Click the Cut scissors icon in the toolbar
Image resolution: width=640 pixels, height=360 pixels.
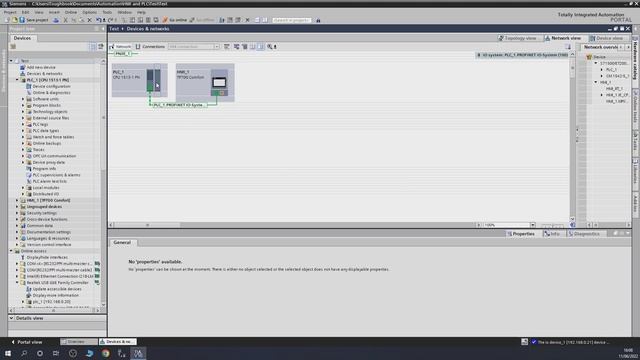click(x=65, y=20)
